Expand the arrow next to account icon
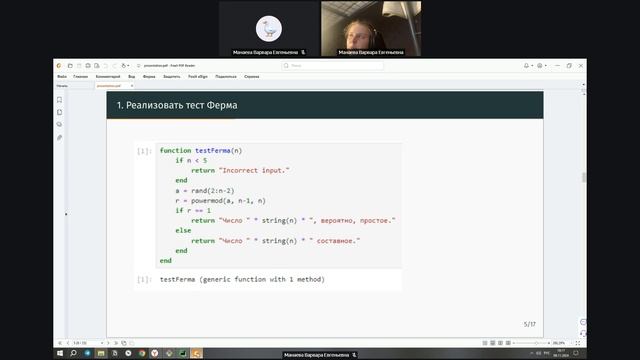 (546, 66)
